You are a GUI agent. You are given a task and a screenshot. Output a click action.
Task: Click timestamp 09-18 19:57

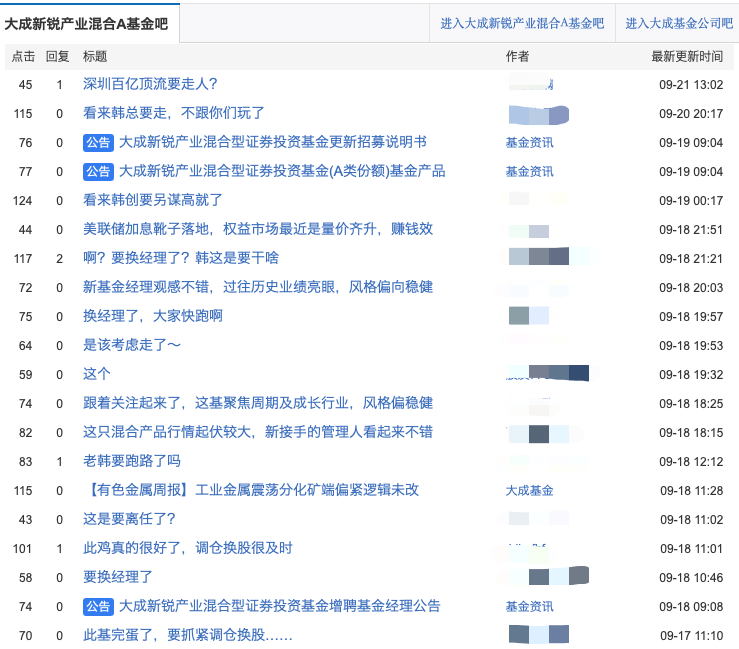point(691,317)
